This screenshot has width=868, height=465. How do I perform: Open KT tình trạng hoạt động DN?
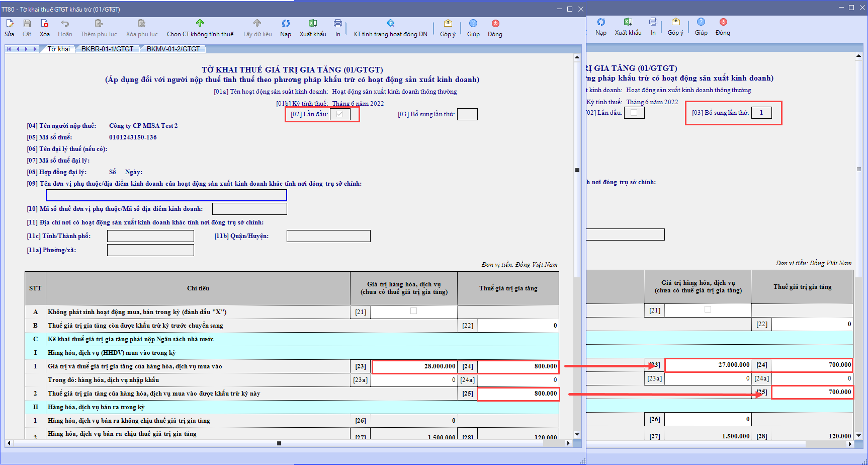(390, 24)
